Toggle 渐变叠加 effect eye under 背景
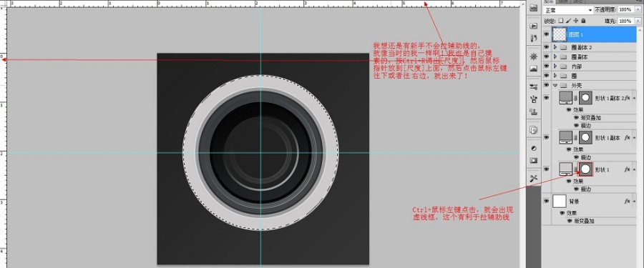 pyautogui.click(x=570, y=221)
